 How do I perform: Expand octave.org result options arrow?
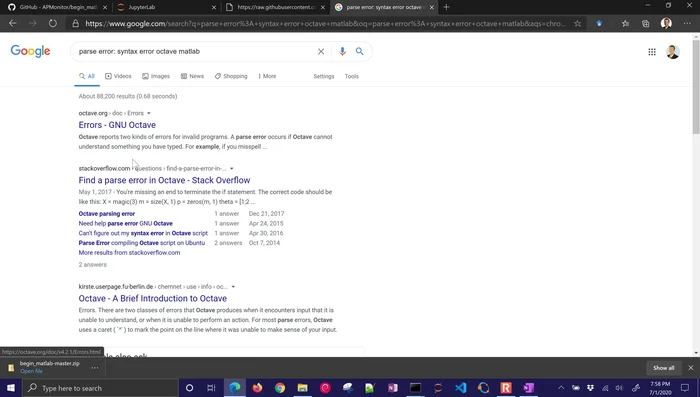pos(149,113)
